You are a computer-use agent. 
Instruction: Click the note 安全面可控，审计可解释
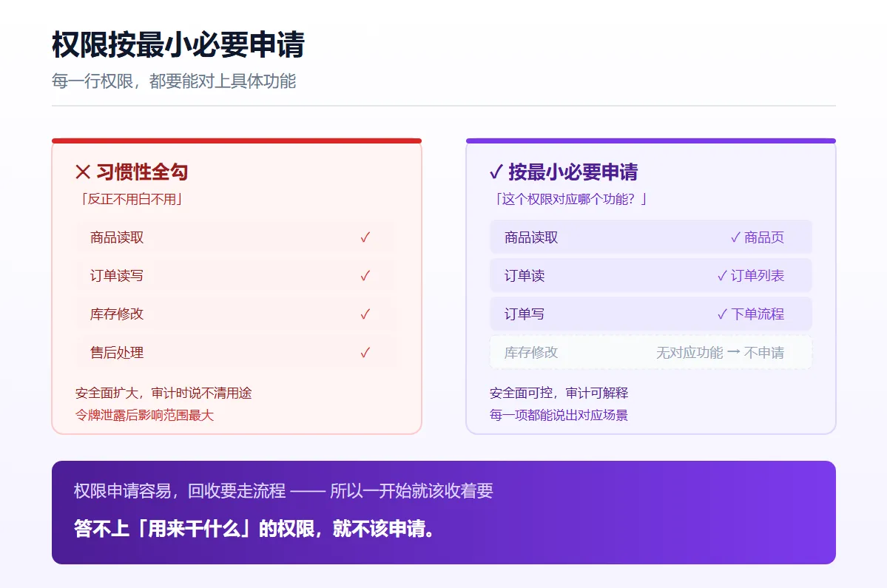pyautogui.click(x=559, y=393)
